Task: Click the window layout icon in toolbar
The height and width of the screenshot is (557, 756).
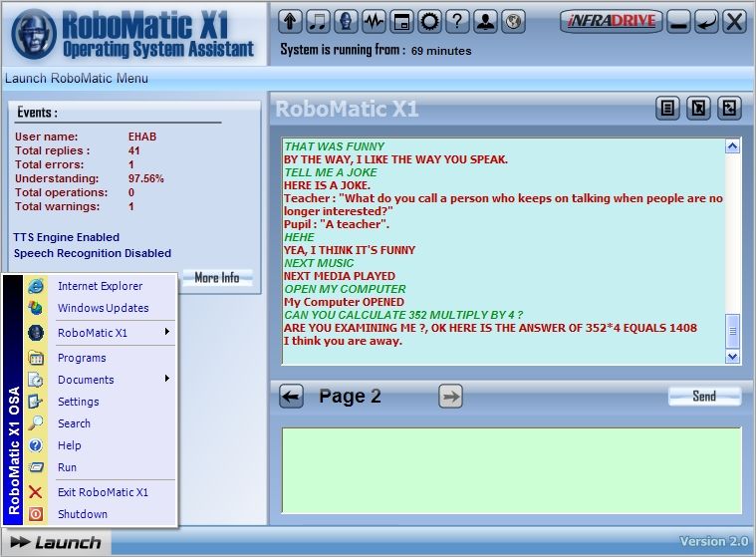Action: click(x=401, y=22)
